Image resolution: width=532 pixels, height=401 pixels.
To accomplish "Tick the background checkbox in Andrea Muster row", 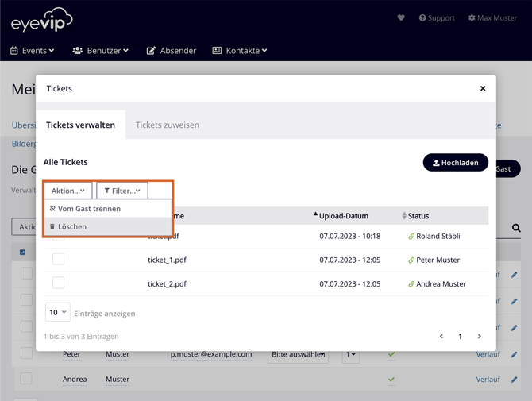I will (x=26, y=378).
